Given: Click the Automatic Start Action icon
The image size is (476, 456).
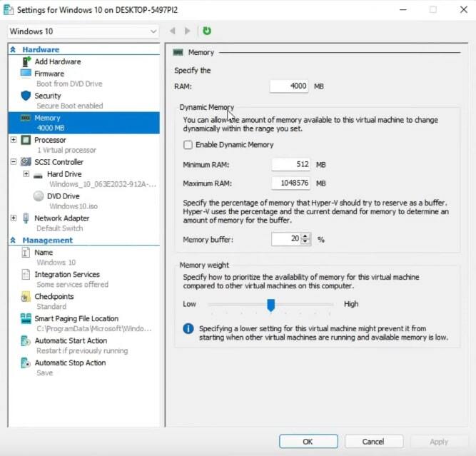Looking at the screenshot, I should click(26, 340).
